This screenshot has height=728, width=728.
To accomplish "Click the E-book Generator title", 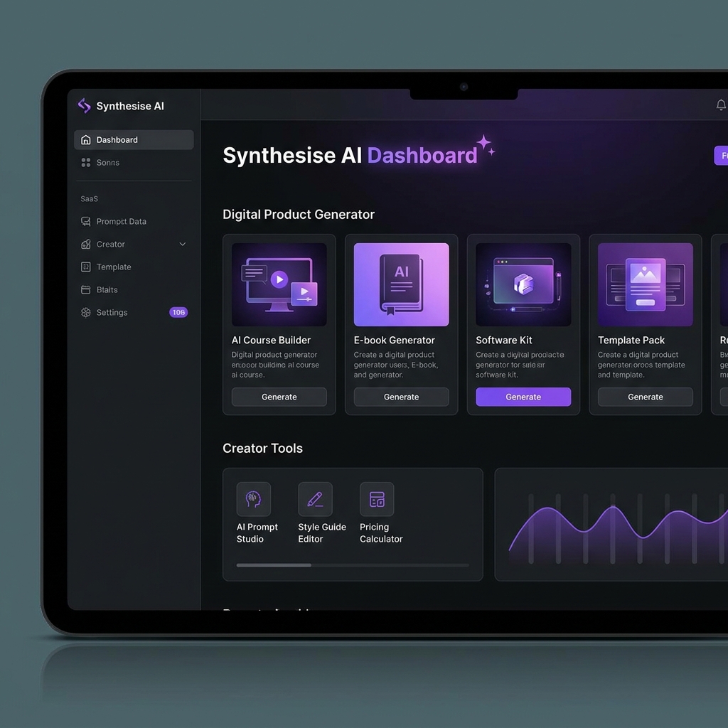I will point(394,341).
